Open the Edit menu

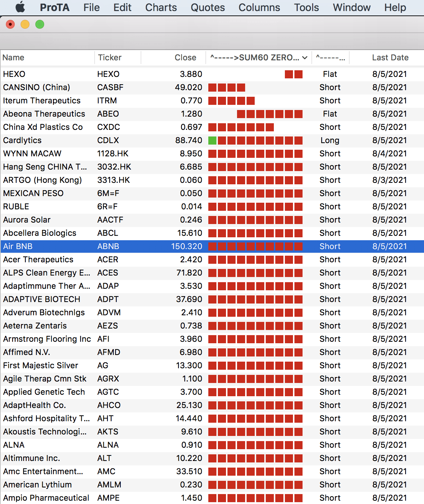[x=122, y=7]
